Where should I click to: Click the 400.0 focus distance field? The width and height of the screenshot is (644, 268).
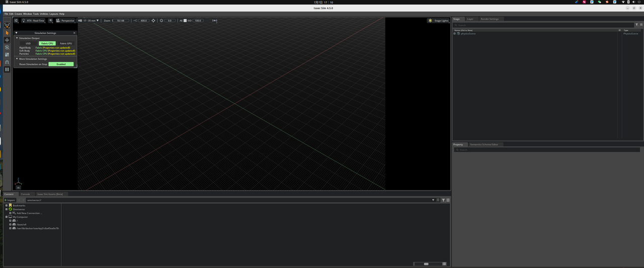143,21
